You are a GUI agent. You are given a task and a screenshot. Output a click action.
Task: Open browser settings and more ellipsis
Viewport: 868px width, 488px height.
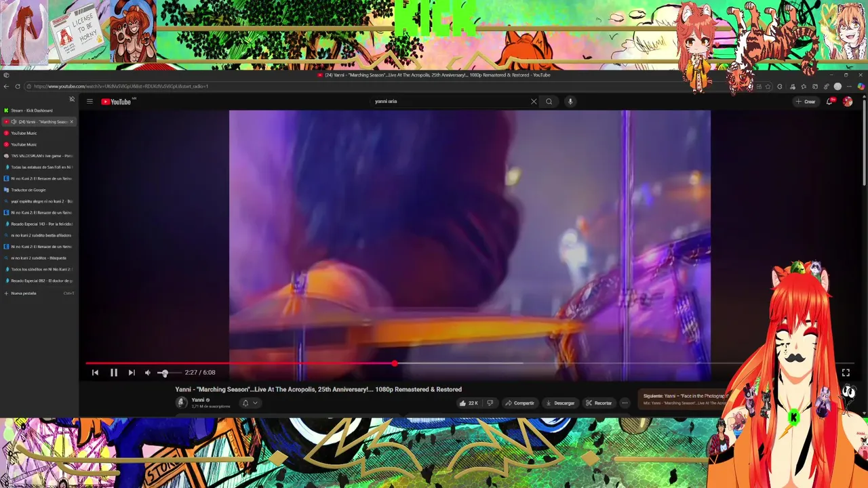point(849,87)
